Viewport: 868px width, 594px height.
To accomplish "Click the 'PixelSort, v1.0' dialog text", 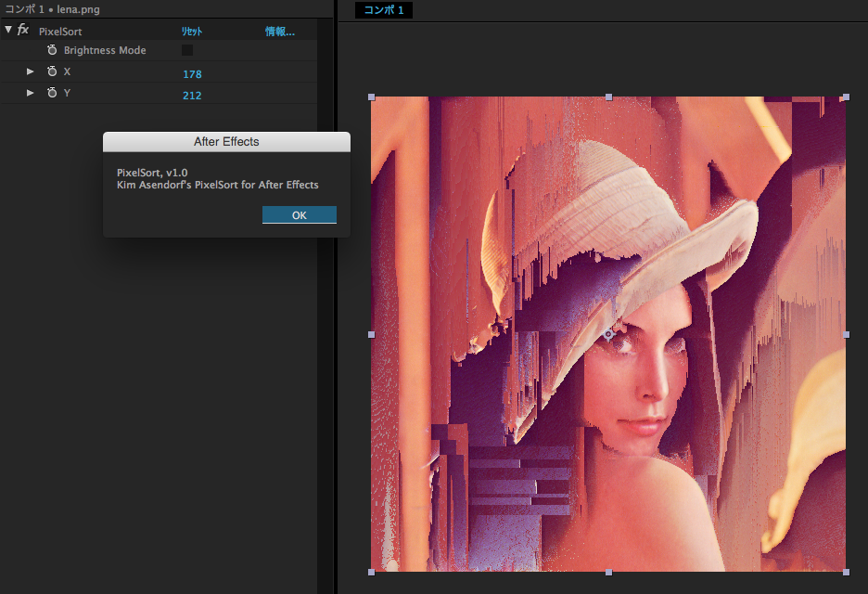I will (x=152, y=173).
